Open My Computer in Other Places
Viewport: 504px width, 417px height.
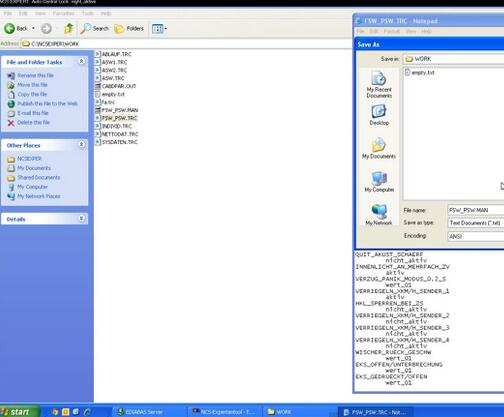[x=32, y=187]
